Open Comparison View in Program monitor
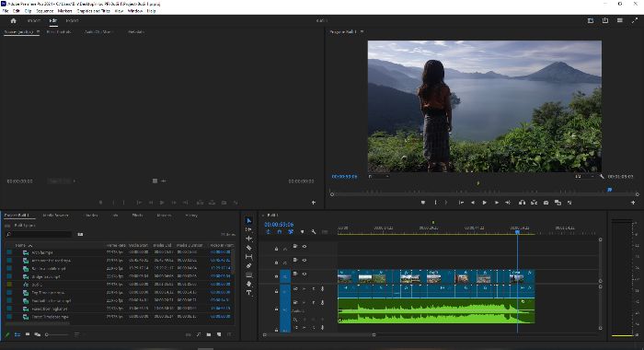 (558, 203)
